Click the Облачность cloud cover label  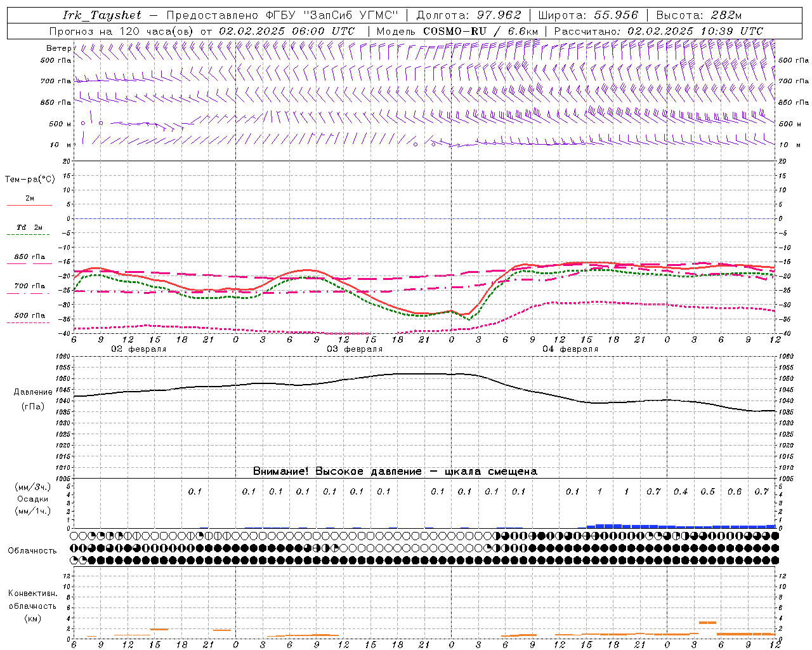click(32, 551)
